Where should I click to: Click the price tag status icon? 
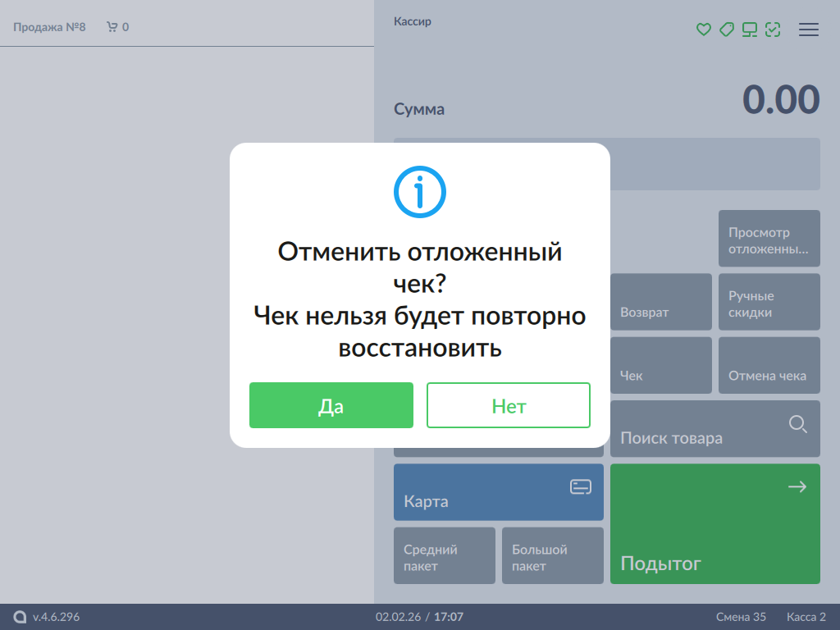[x=726, y=30]
